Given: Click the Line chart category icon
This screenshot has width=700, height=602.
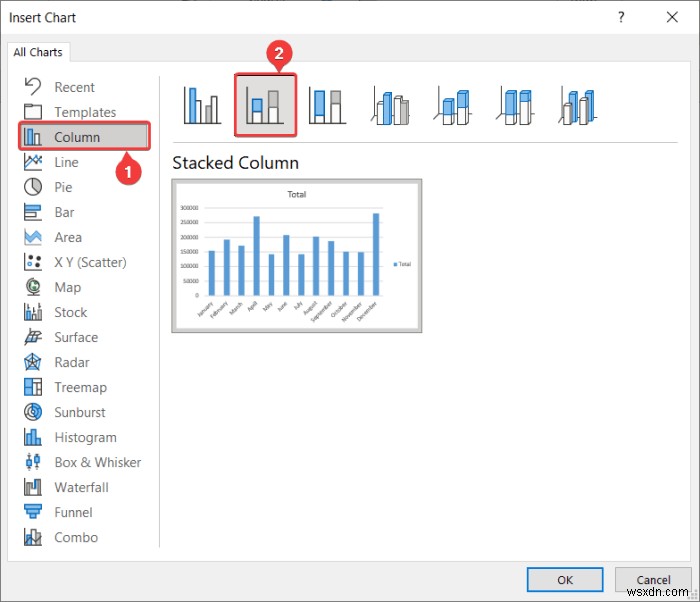Looking at the screenshot, I should pyautogui.click(x=33, y=162).
